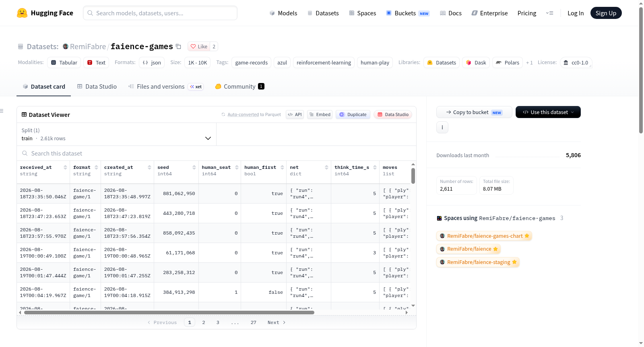Sort the format column
Viewport: 644px width, 347px height.
[x=96, y=167]
